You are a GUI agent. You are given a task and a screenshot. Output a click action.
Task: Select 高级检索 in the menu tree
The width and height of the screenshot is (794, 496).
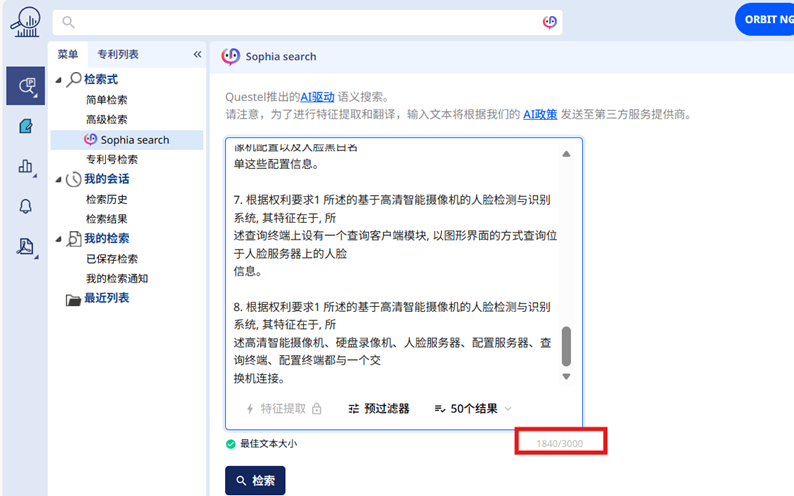click(x=106, y=119)
